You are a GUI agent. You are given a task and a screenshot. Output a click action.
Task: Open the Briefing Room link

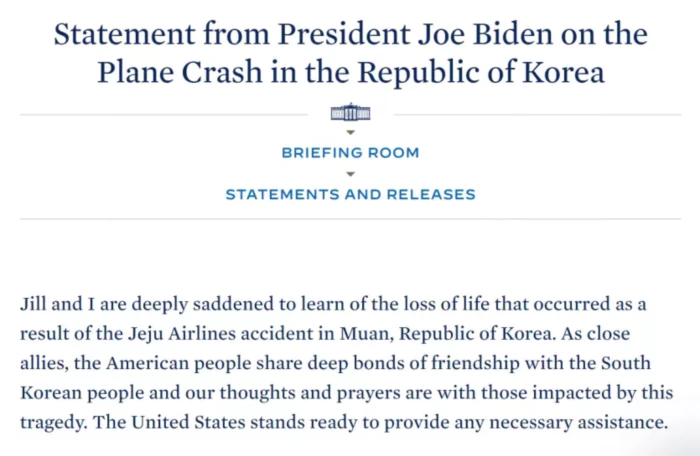[x=350, y=153]
